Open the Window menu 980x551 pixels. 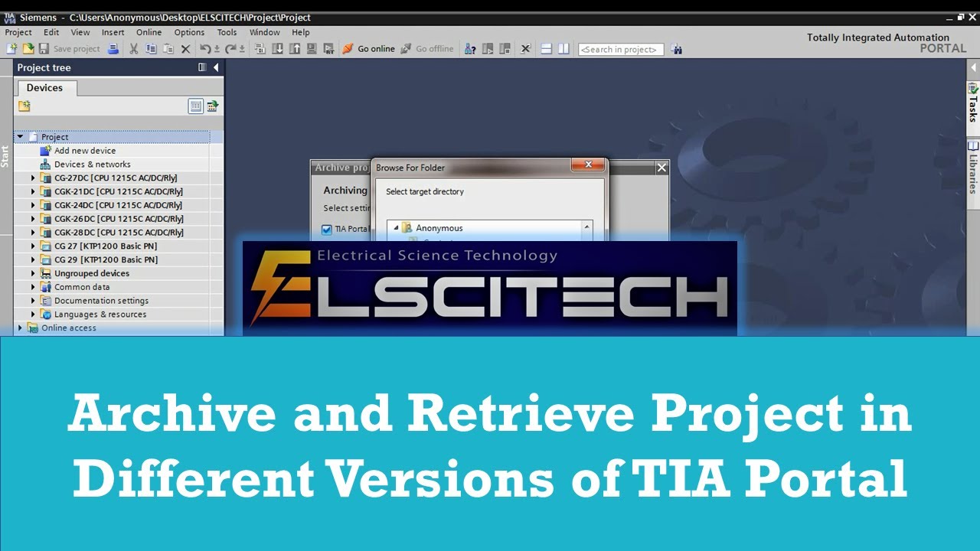tap(264, 32)
